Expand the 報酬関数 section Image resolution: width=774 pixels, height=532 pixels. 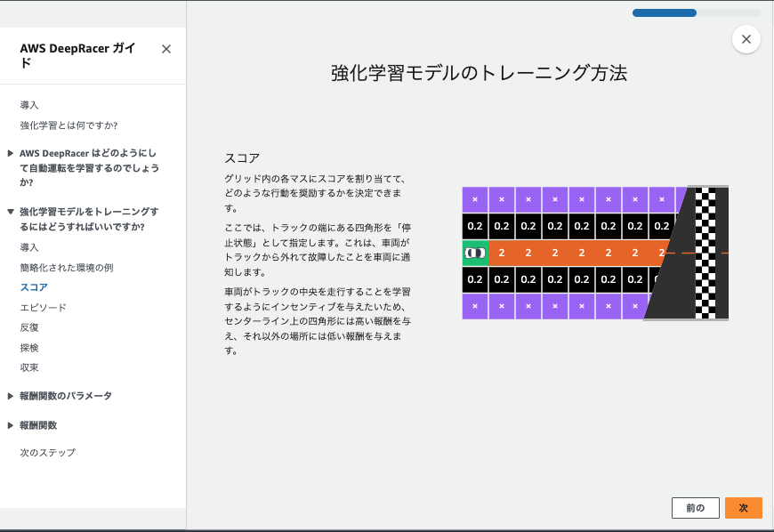point(40,424)
